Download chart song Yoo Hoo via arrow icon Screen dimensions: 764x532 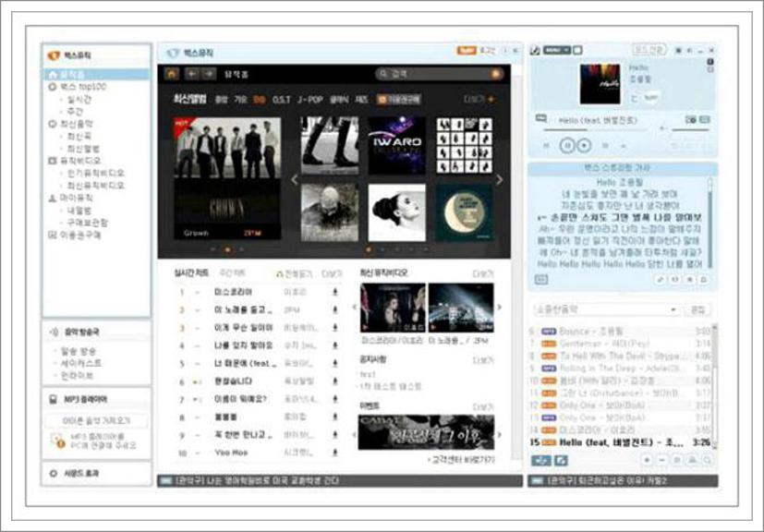[x=334, y=453]
